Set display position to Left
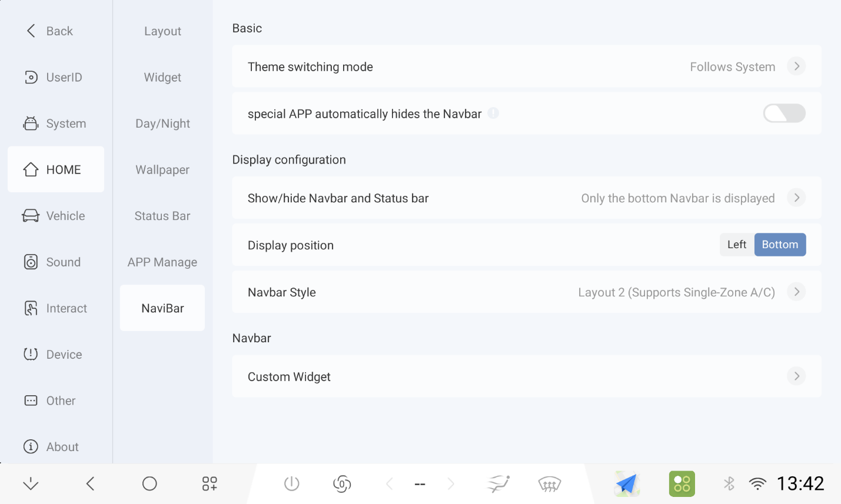 (x=737, y=245)
